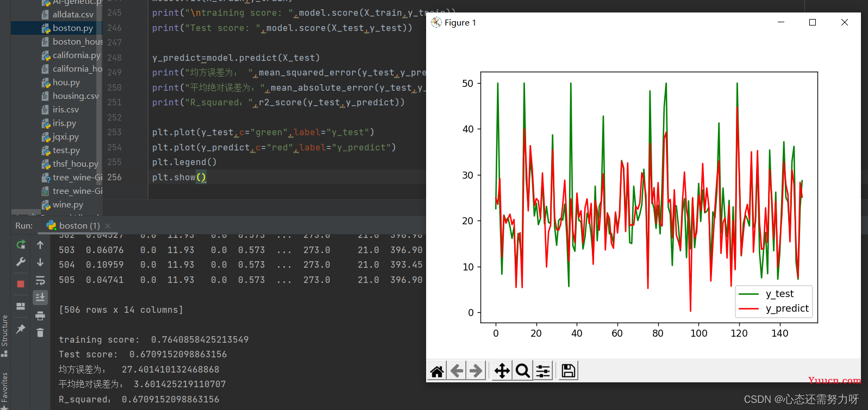Open thsf_hou.py in the project tree
868x410 pixels.
tap(76, 164)
